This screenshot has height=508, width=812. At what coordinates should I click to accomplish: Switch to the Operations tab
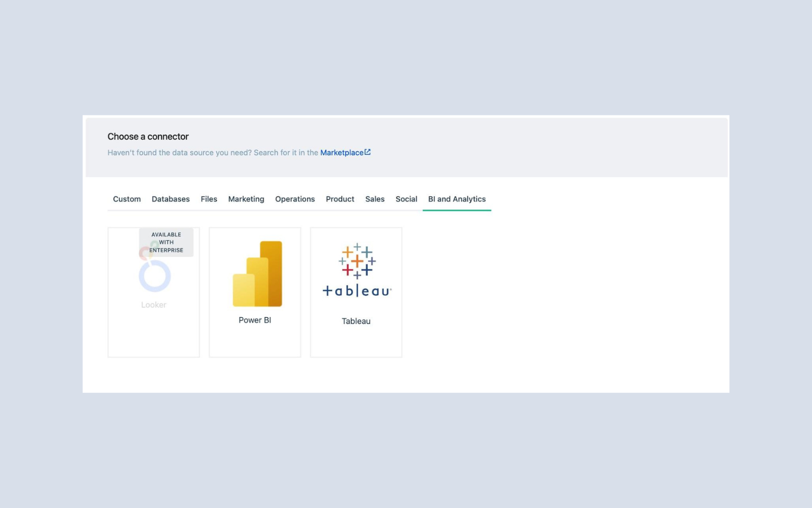[x=295, y=199]
